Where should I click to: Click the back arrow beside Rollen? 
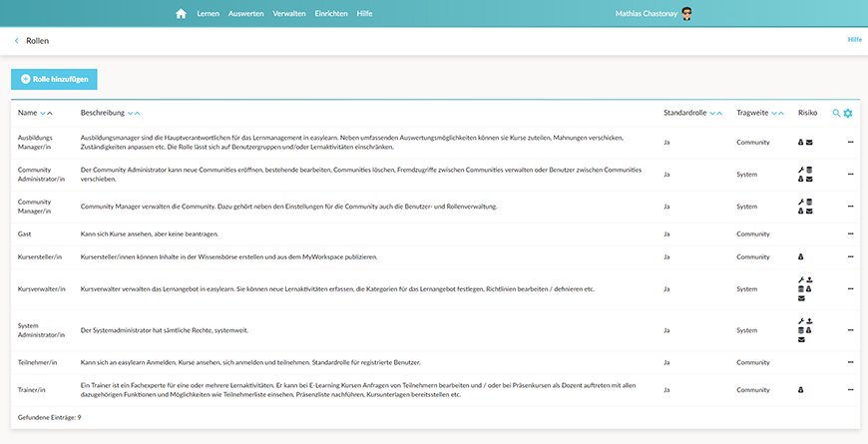coord(16,41)
